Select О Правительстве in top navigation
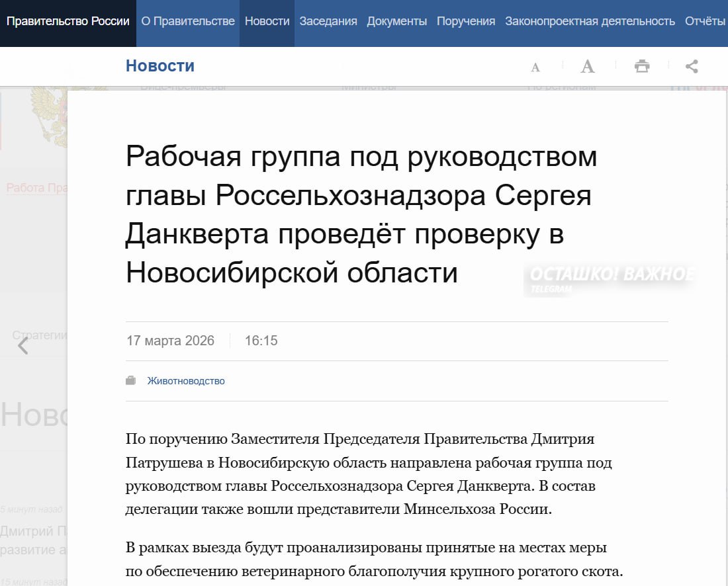The width and height of the screenshot is (728, 586). tap(188, 21)
